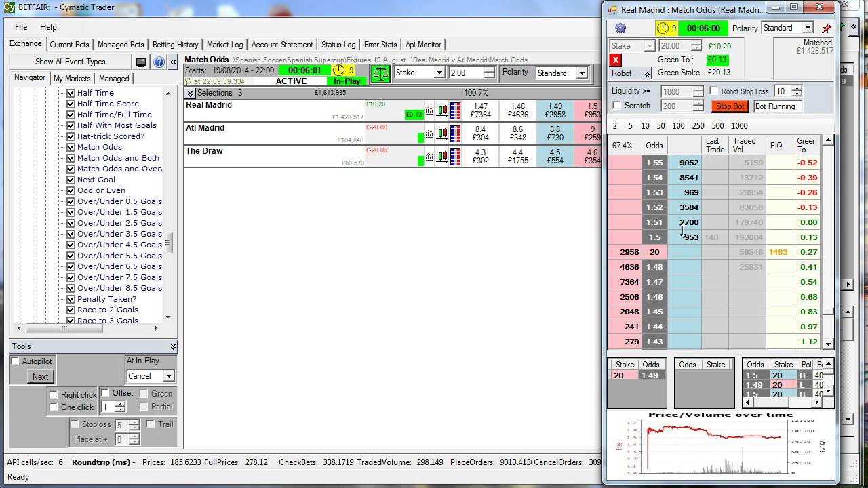Collapse the Tools panel chevron

tap(173, 346)
